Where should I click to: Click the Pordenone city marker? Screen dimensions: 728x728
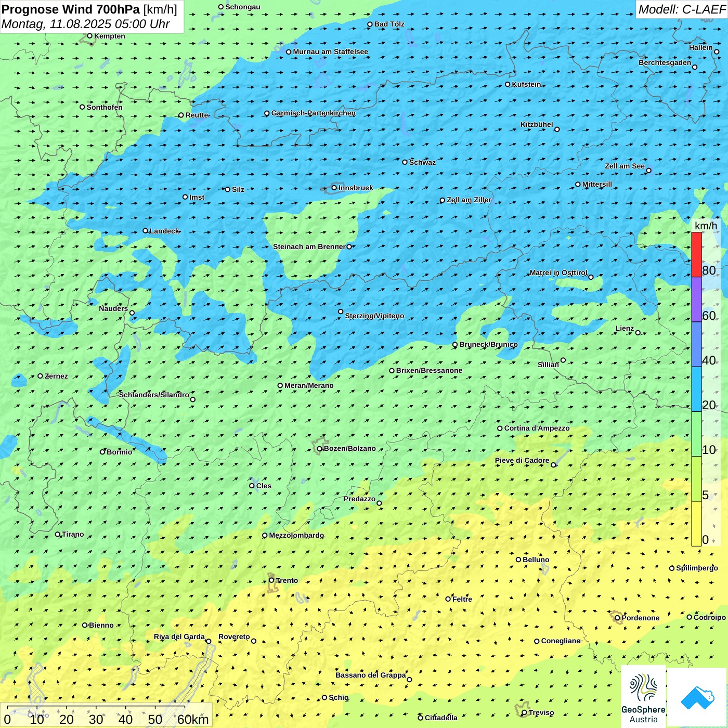(x=618, y=618)
